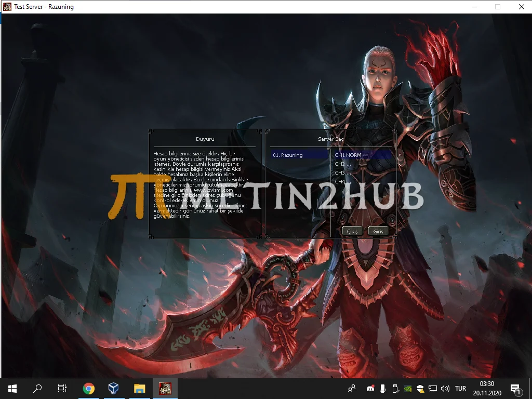Launch Google Chrome from the taskbar
Viewport: 532px width, 399px height.
pyautogui.click(x=88, y=388)
